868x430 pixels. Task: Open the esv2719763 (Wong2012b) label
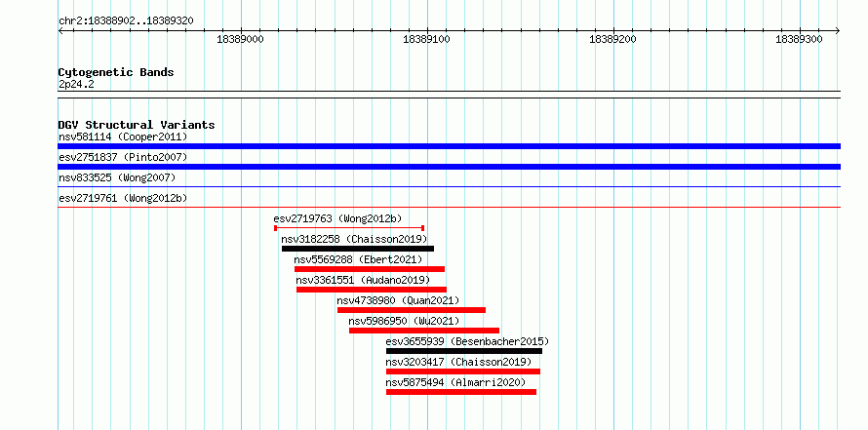[x=337, y=218]
